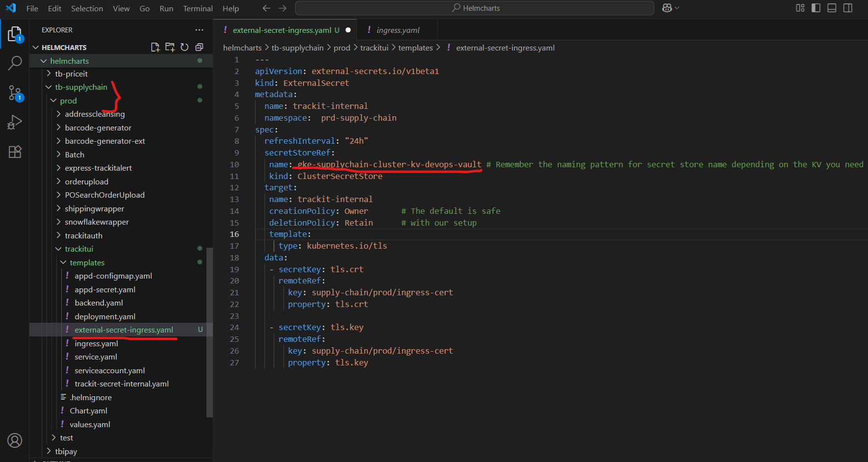Image resolution: width=868 pixels, height=462 pixels.
Task: Switch to the ingress.yaml tab
Action: point(398,30)
